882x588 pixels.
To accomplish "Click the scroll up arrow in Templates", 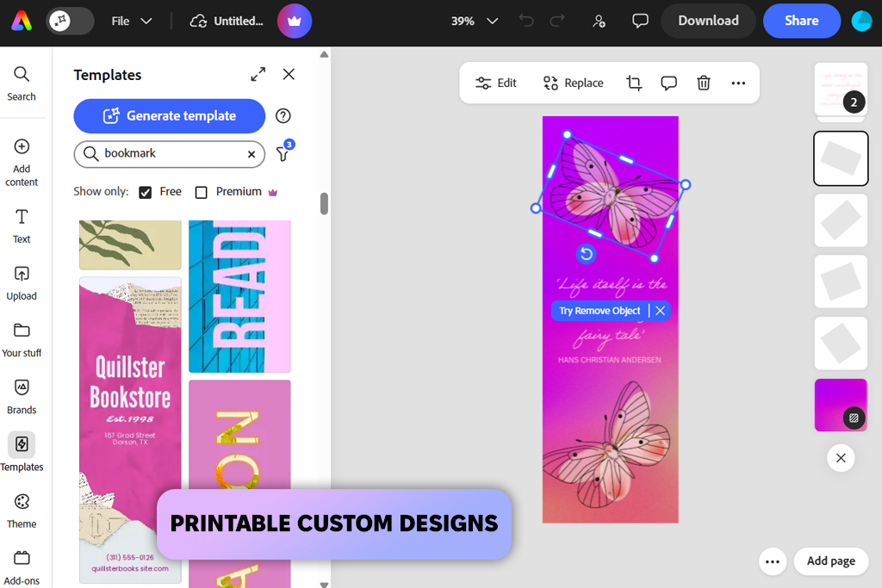I will pos(324,54).
